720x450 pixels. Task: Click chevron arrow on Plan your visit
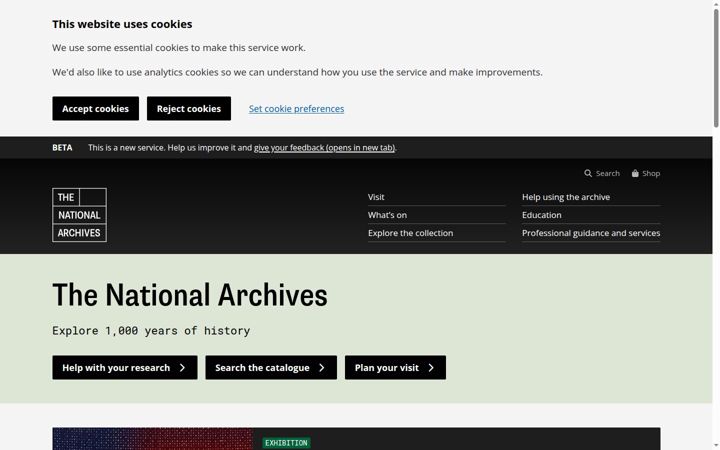point(431,368)
